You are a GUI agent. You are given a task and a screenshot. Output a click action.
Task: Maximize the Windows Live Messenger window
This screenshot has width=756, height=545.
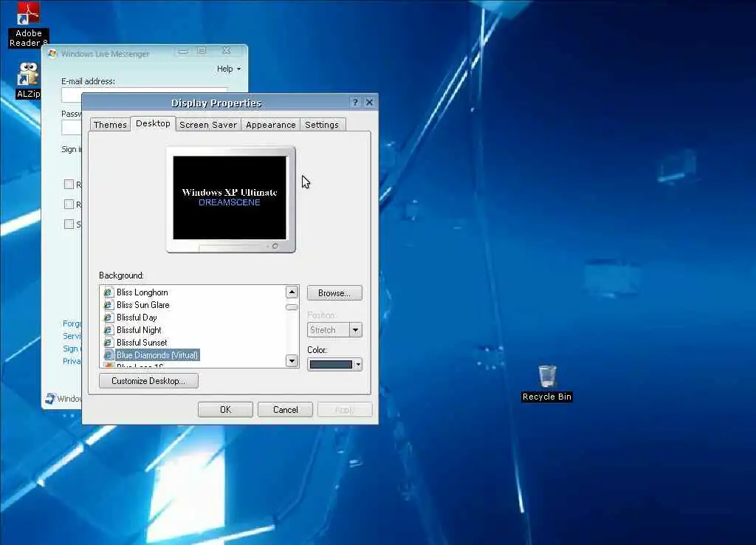[202, 51]
